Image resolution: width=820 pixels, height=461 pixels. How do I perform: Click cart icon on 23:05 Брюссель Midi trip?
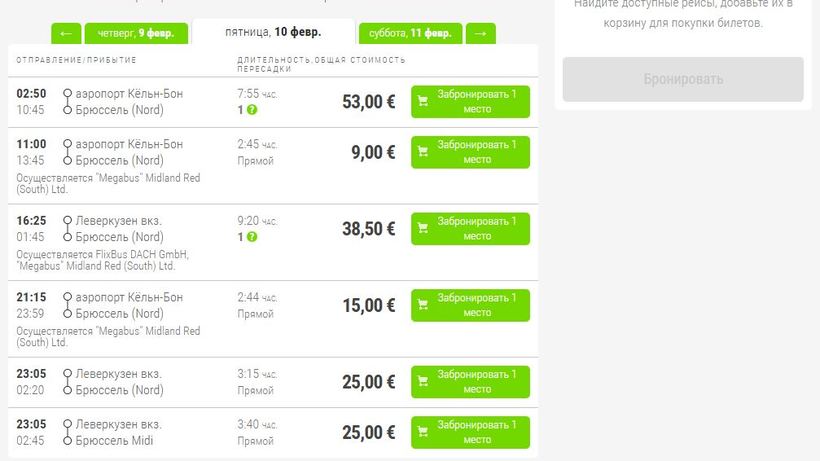[x=423, y=432]
